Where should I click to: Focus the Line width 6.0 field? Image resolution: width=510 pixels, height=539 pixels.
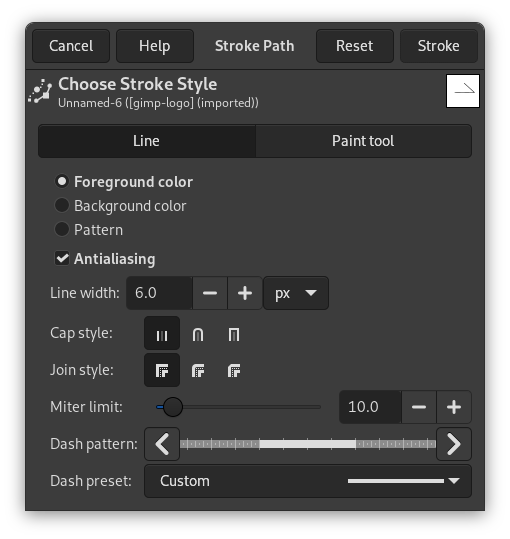coord(159,293)
